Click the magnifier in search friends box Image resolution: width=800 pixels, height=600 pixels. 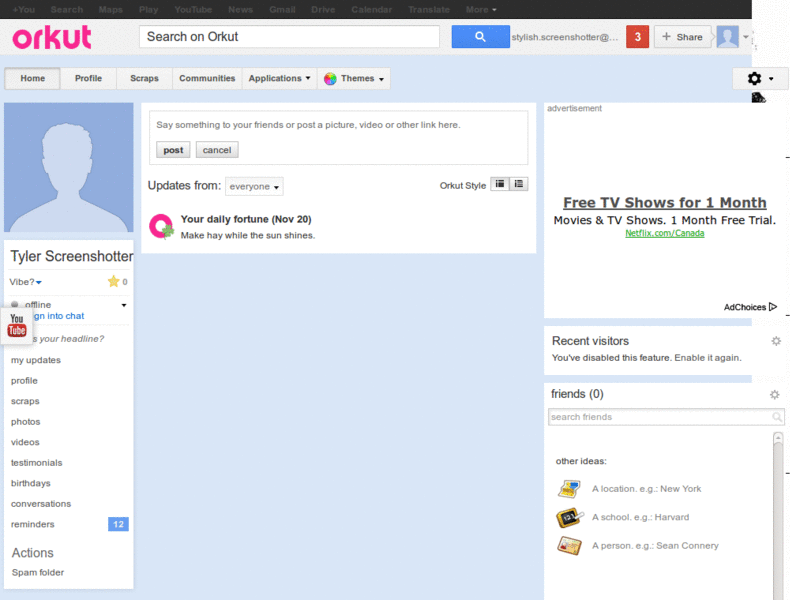pos(777,417)
